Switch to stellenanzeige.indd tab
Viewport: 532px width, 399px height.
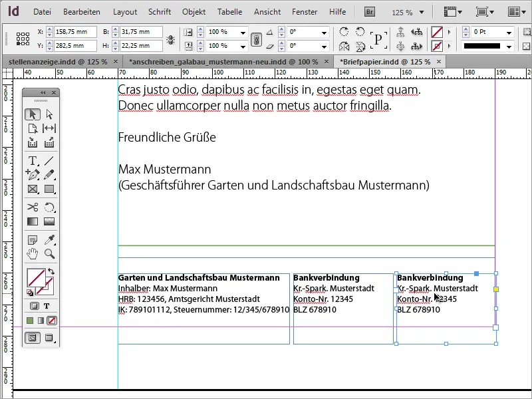pyautogui.click(x=58, y=62)
